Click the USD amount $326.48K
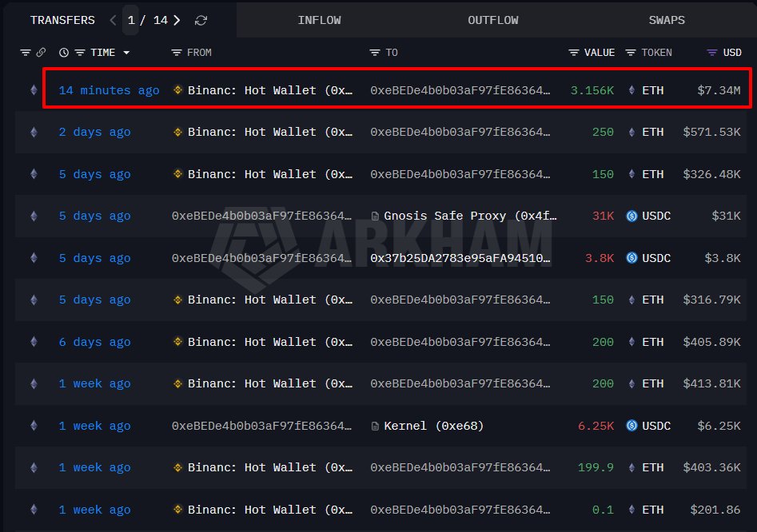Screen dimensions: 757x532 point(711,174)
